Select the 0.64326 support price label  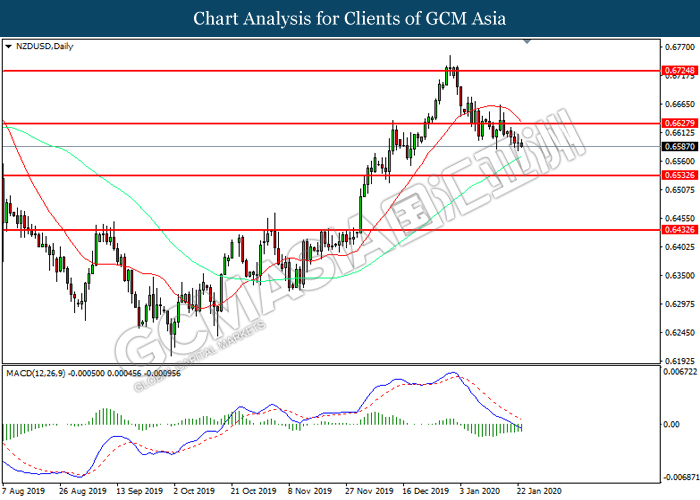pyautogui.click(x=679, y=230)
